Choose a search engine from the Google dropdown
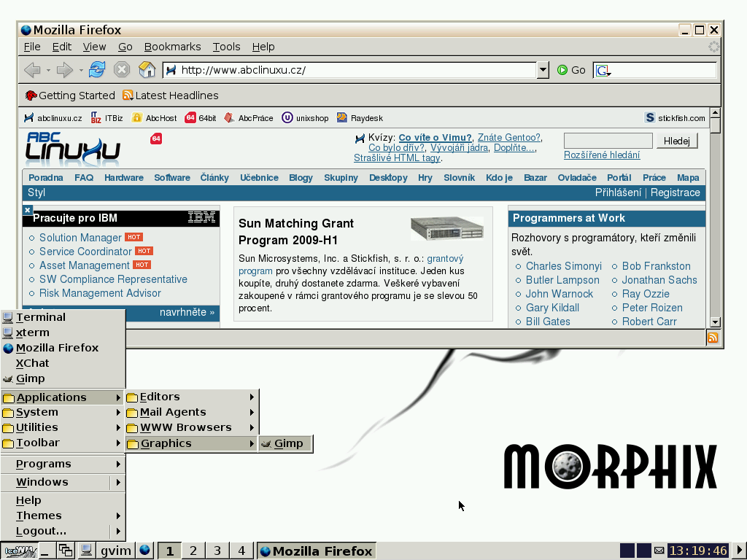The height and width of the screenshot is (560, 747). (x=603, y=71)
